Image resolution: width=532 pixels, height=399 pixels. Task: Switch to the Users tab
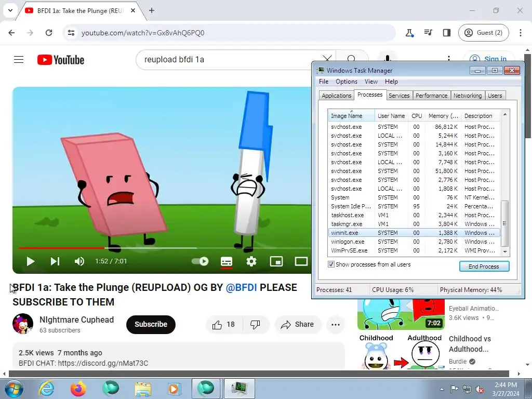[x=495, y=96]
